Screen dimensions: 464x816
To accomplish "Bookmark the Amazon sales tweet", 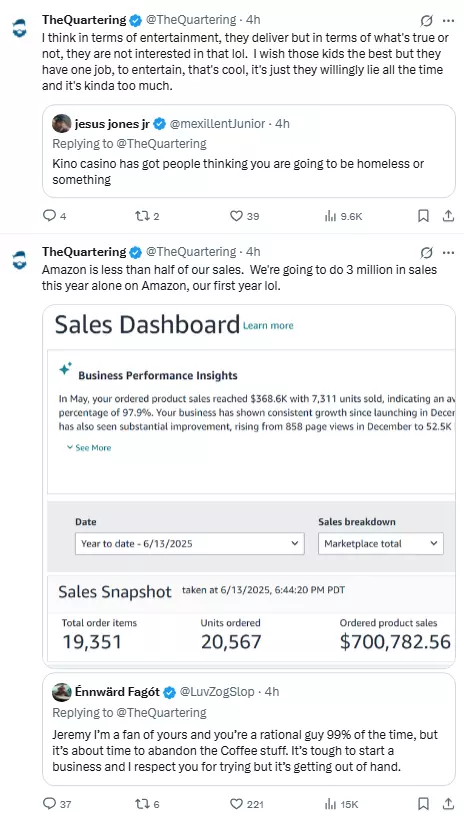I will coord(423,804).
